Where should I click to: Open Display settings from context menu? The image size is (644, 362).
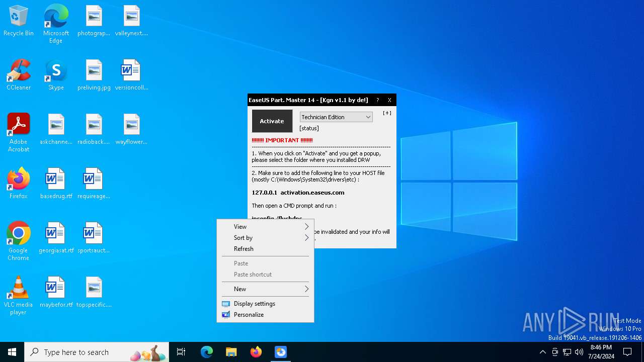(x=265, y=304)
